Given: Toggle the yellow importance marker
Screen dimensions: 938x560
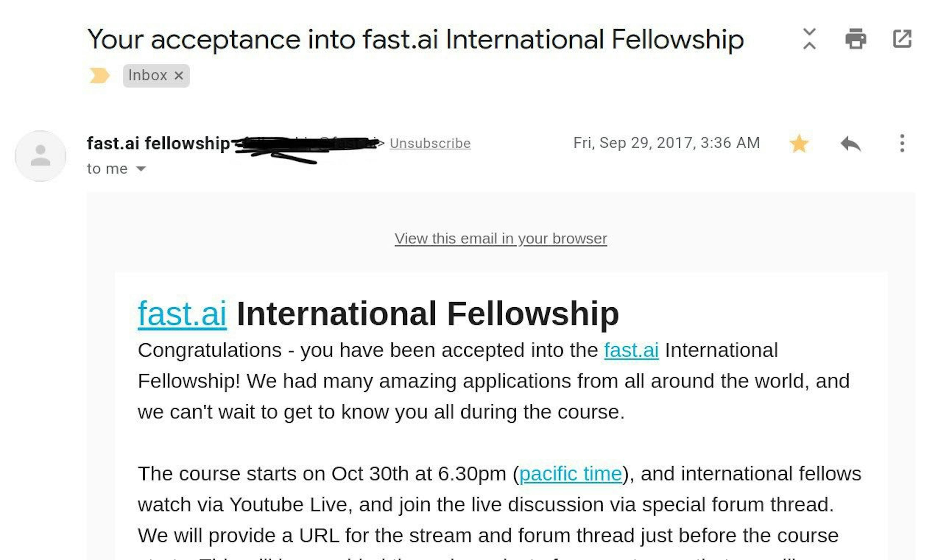Looking at the screenshot, I should pyautogui.click(x=99, y=75).
